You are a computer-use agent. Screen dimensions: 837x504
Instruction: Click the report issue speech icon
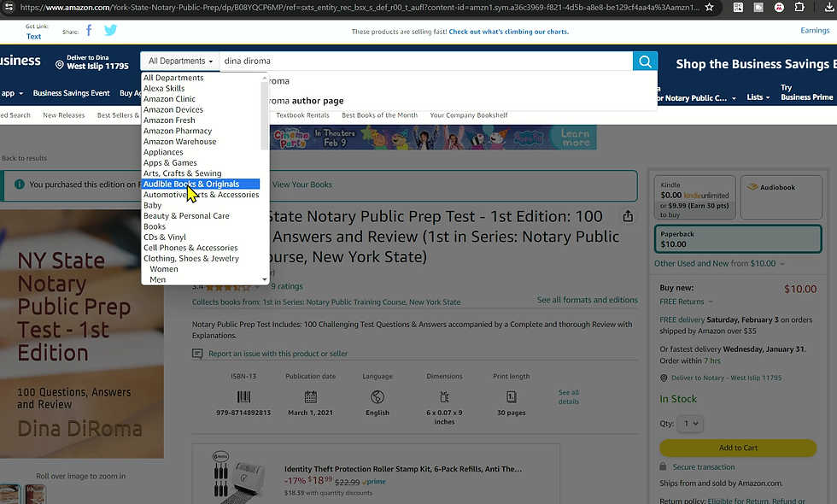[x=197, y=354]
